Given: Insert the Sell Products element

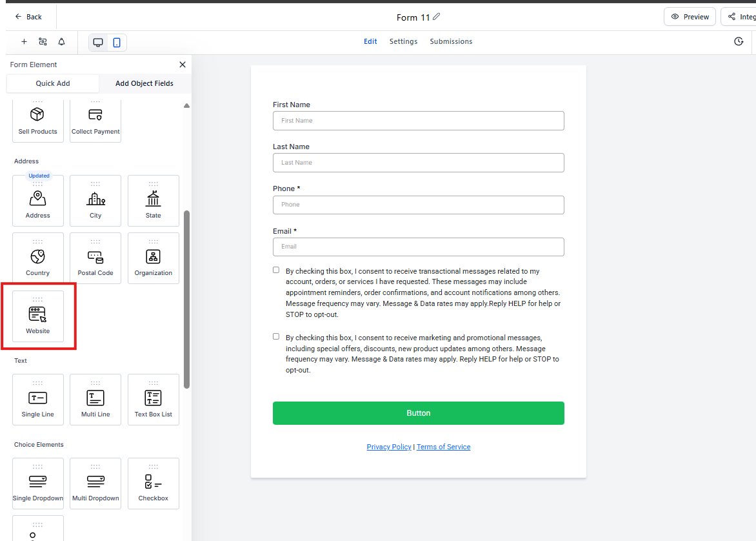Looking at the screenshot, I should [x=38, y=119].
